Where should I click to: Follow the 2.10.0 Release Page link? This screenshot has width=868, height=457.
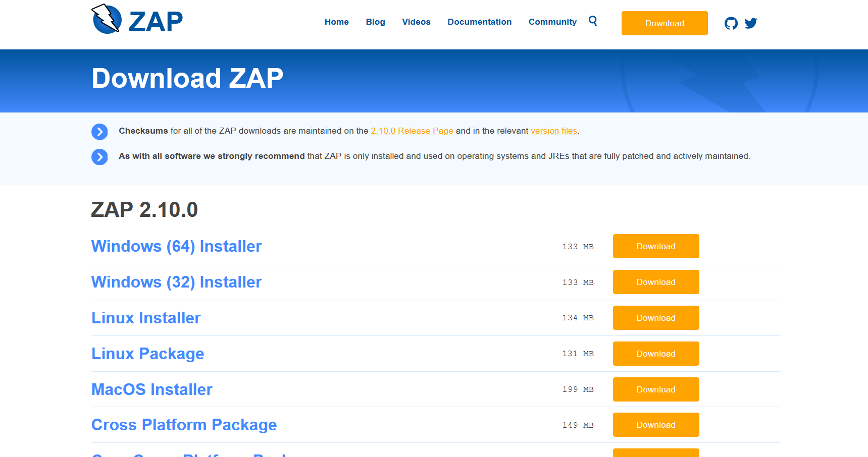pos(412,131)
